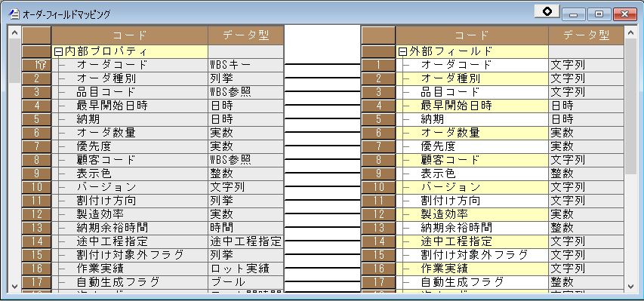Click right row header number 10

pos(378,187)
